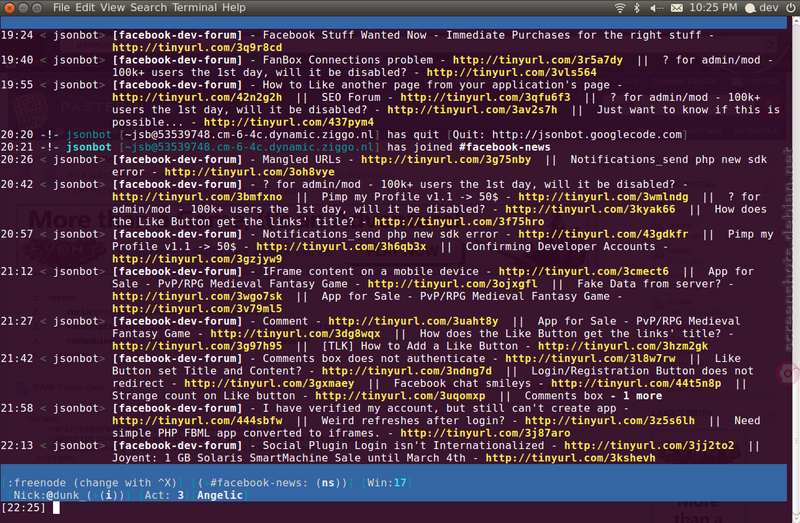Viewport: 800px width, 523px height.
Task: Open the 10:25 PM clock menu
Action: pyautogui.click(x=713, y=8)
